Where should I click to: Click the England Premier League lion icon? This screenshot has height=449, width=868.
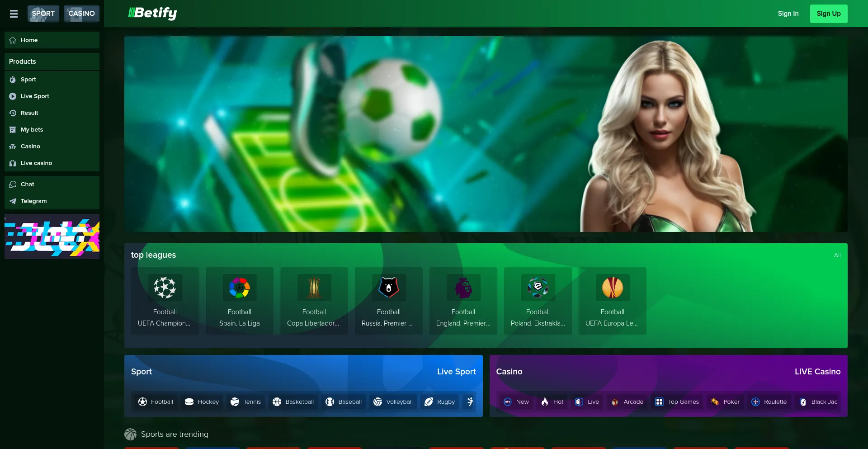tap(463, 288)
